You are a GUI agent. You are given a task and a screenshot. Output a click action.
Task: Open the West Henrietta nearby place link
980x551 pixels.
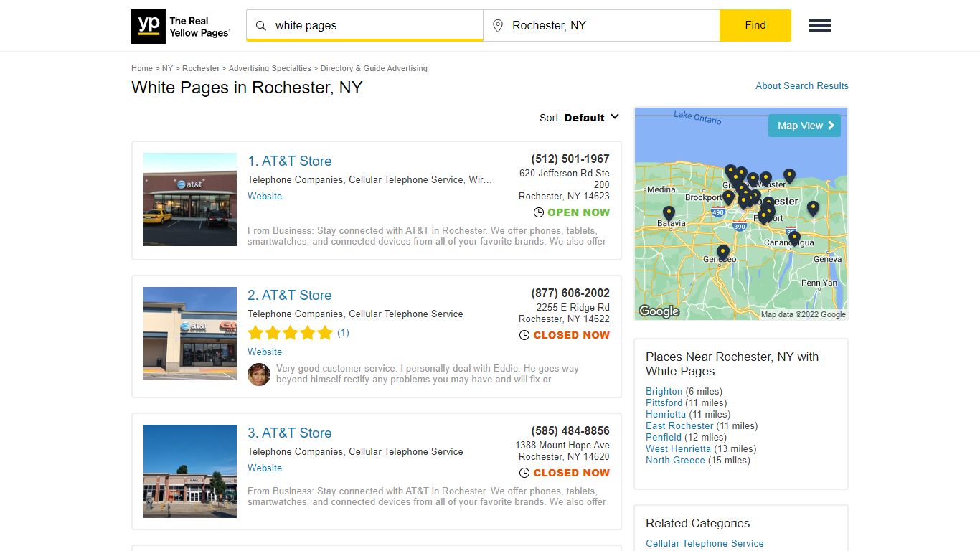click(x=678, y=449)
